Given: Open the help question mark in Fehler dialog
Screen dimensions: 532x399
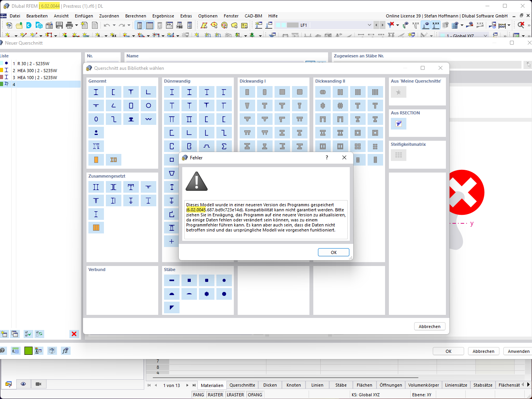Looking at the screenshot, I should pos(326,157).
